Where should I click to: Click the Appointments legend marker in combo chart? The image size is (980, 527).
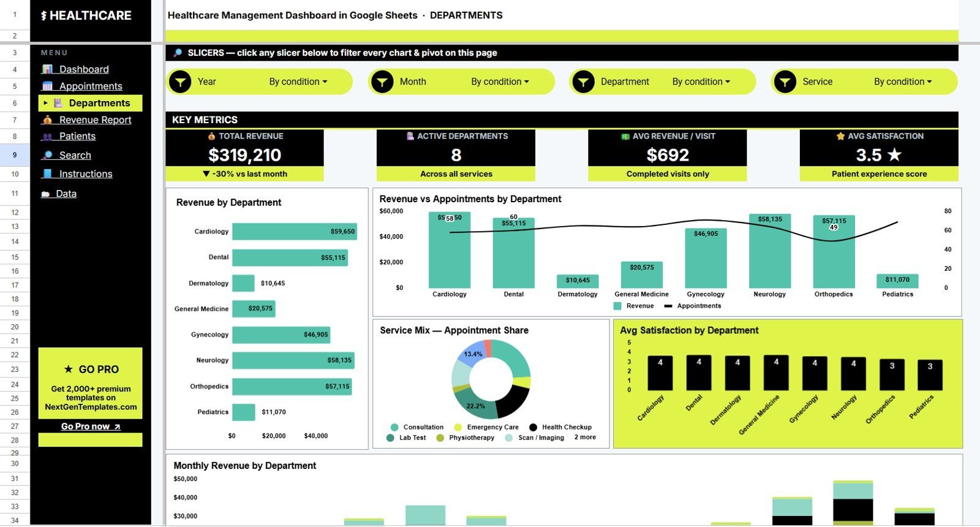668,306
